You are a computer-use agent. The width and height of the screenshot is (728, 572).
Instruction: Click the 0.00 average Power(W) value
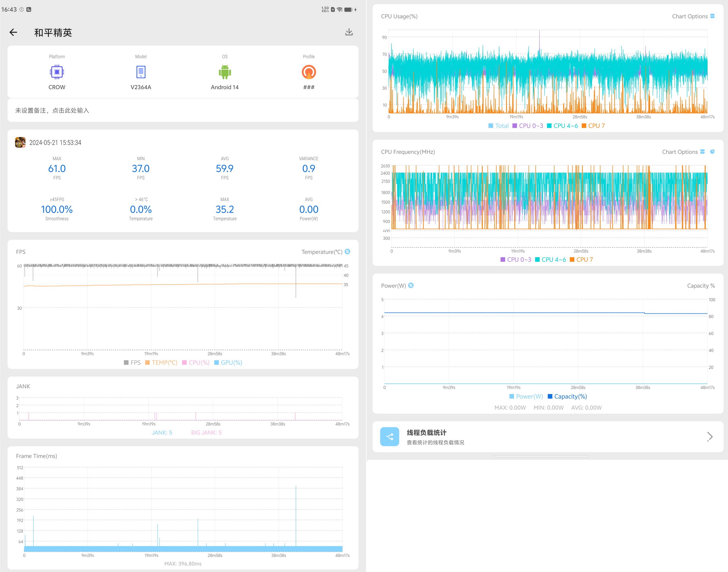coord(309,209)
